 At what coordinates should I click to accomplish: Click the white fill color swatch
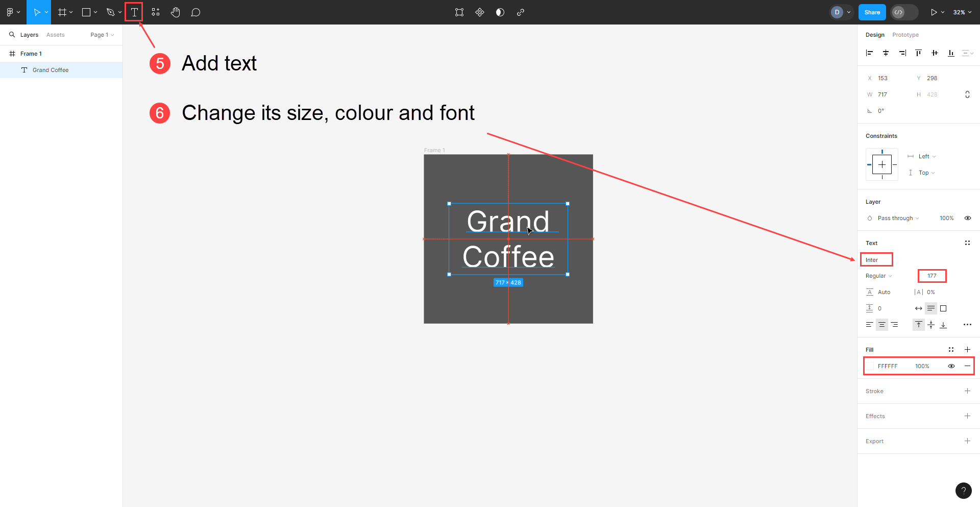pyautogui.click(x=870, y=366)
